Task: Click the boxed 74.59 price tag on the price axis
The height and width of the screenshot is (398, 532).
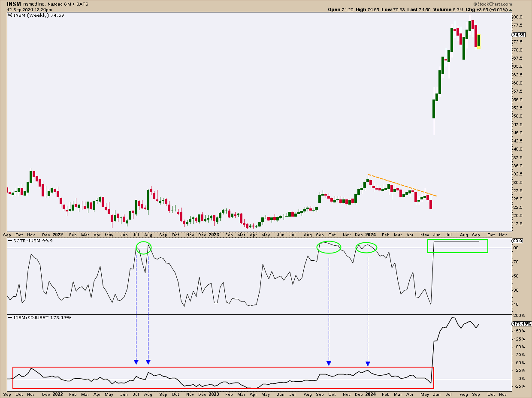Action: point(519,35)
